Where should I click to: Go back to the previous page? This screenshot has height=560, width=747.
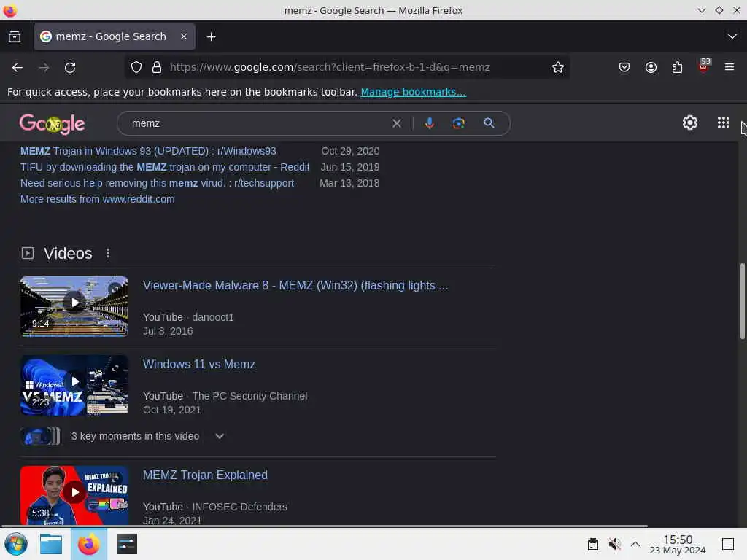[18, 68]
